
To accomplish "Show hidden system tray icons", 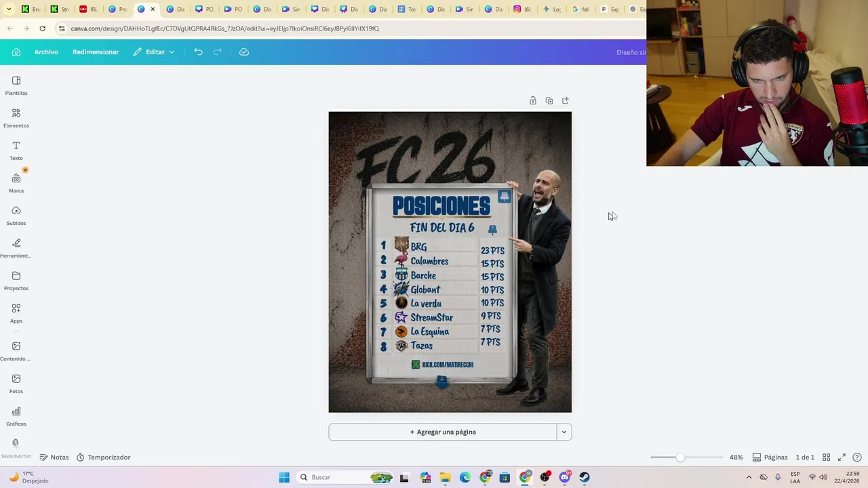I will [749, 477].
